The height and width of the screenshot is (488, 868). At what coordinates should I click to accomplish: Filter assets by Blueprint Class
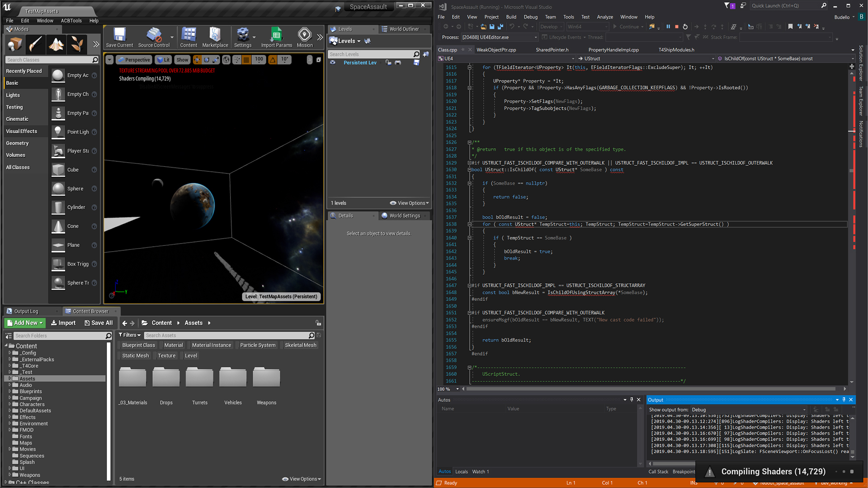[138, 345]
